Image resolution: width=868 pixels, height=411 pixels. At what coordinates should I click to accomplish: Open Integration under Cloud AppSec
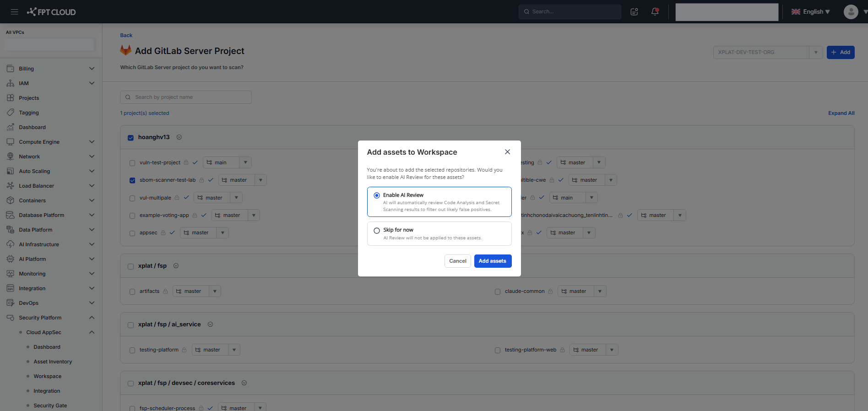(47, 391)
